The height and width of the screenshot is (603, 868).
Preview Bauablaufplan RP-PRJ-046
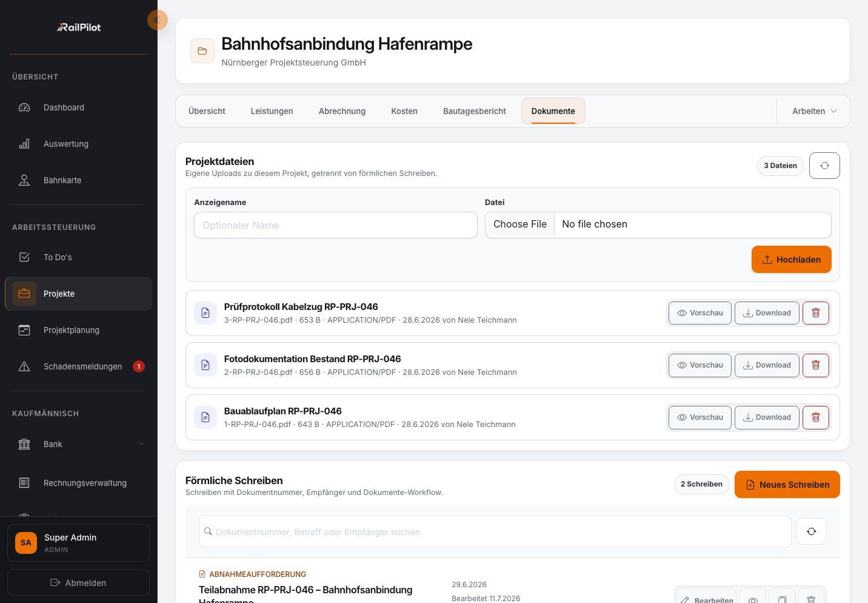(700, 417)
